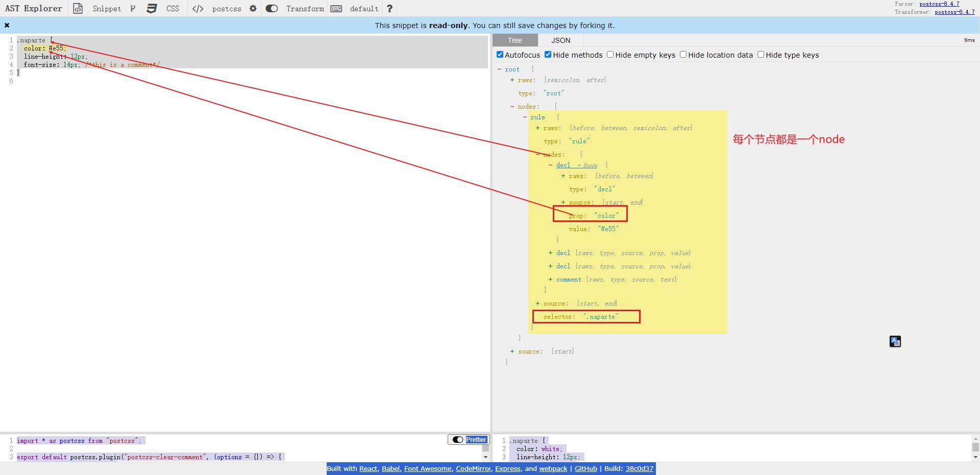The width and height of the screenshot is (980, 475).
Task: Click the type: "root" tree entry
Action: point(541,93)
